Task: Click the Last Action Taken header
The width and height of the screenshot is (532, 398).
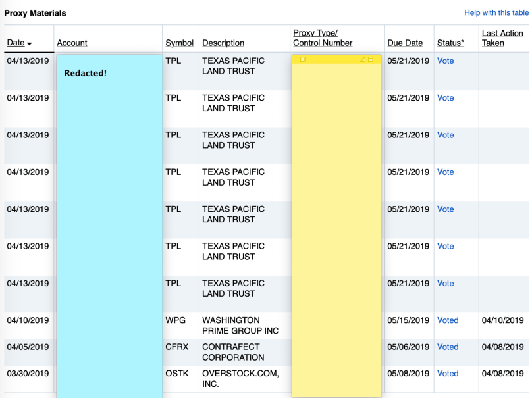Action: point(502,38)
